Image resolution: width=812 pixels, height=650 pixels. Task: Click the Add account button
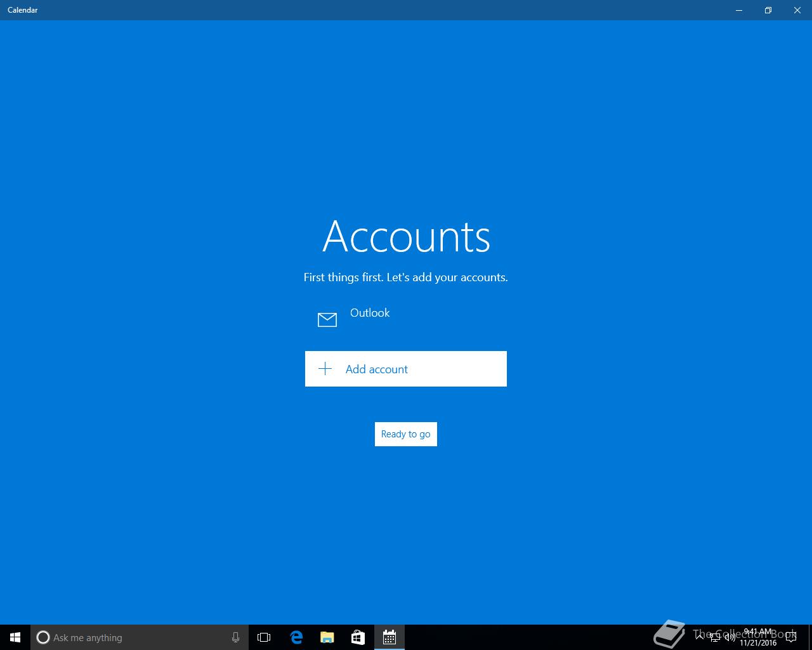pos(406,369)
